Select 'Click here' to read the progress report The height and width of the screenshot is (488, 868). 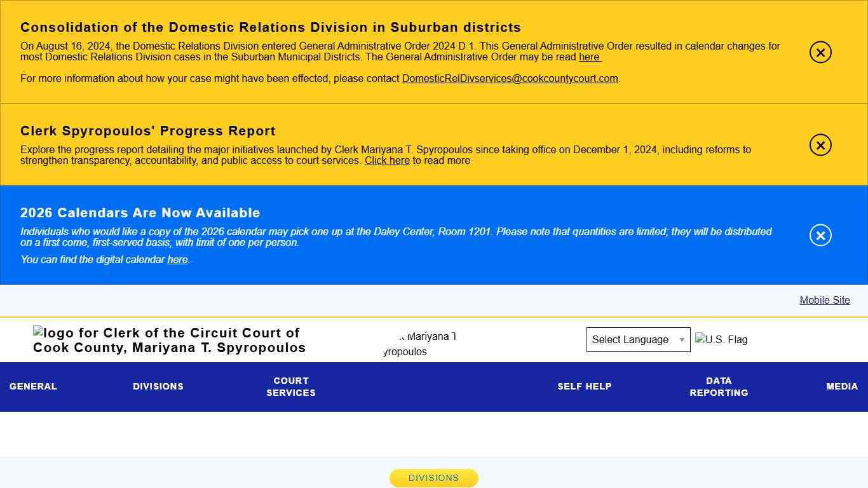pos(387,161)
